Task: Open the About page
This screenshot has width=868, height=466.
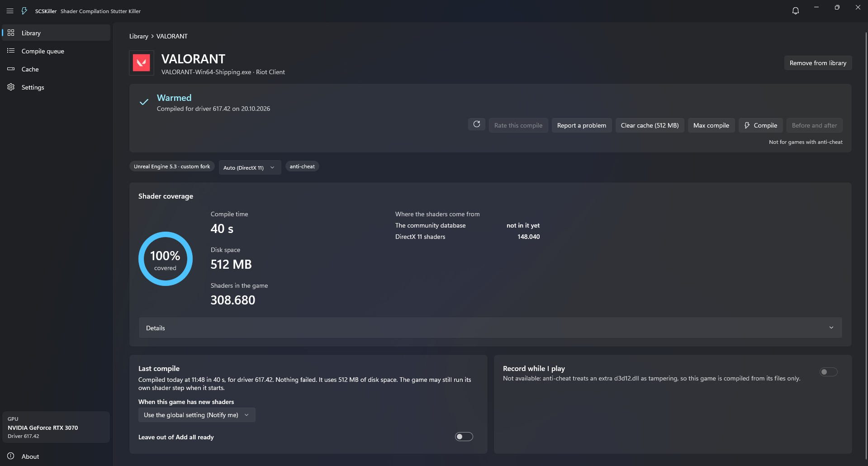Action: [56, 456]
